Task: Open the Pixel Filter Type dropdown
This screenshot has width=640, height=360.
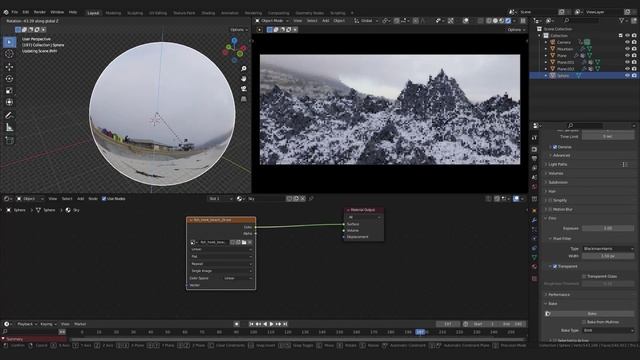Action: pos(608,249)
